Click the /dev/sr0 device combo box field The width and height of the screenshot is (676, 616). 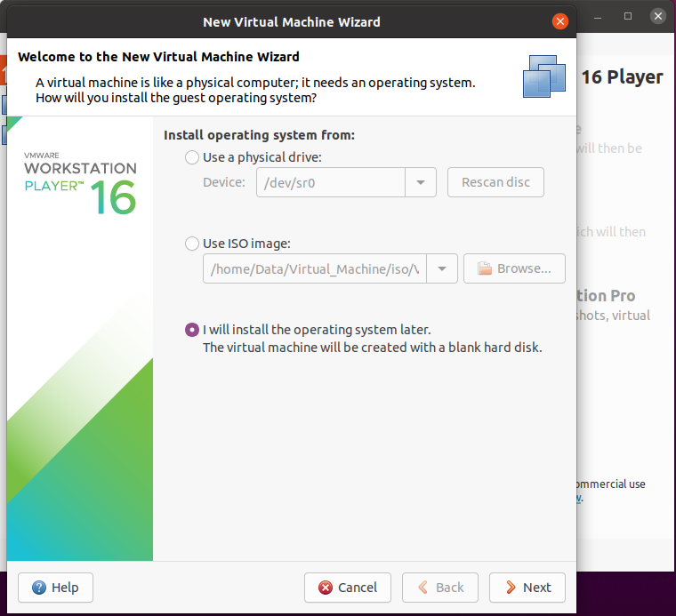[x=330, y=182]
